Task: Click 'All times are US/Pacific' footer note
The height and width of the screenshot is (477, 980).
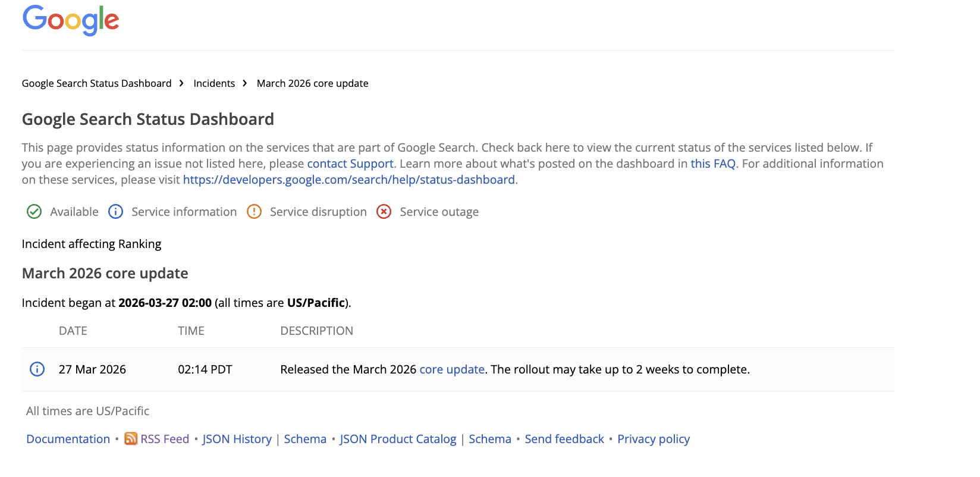Action: point(88,411)
